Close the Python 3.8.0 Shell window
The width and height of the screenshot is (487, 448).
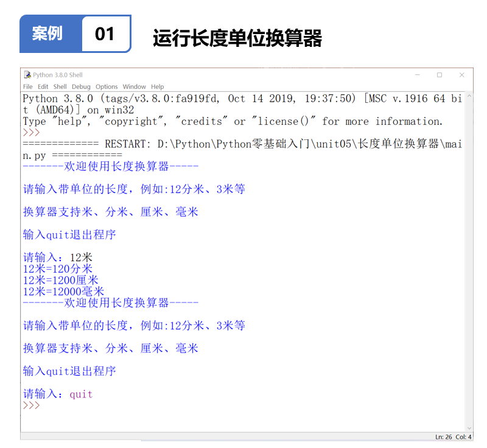(x=462, y=75)
